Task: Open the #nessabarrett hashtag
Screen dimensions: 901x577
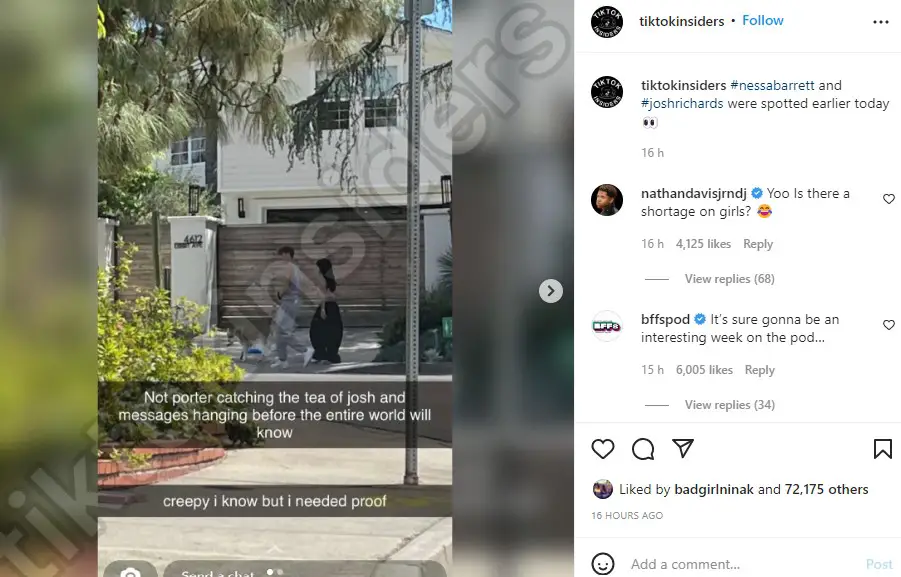Action: [x=772, y=86]
